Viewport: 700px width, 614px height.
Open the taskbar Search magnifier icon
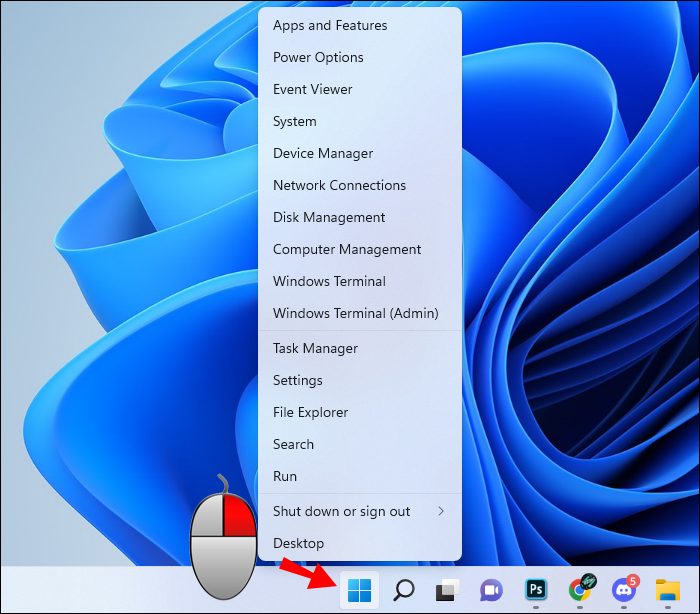pyautogui.click(x=404, y=591)
